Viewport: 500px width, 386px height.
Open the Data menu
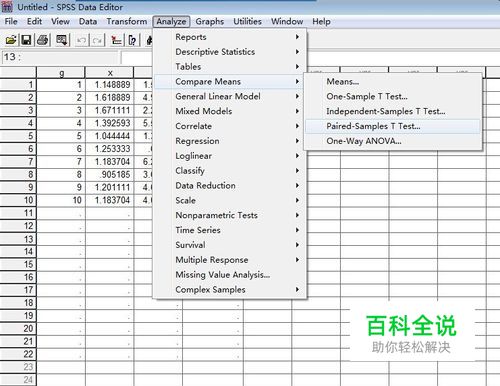click(x=88, y=21)
